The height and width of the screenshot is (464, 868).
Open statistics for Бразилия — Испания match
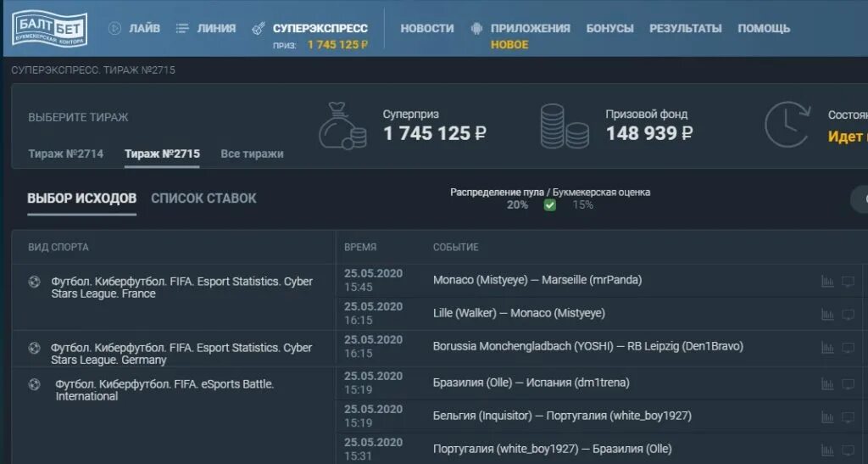(x=827, y=383)
